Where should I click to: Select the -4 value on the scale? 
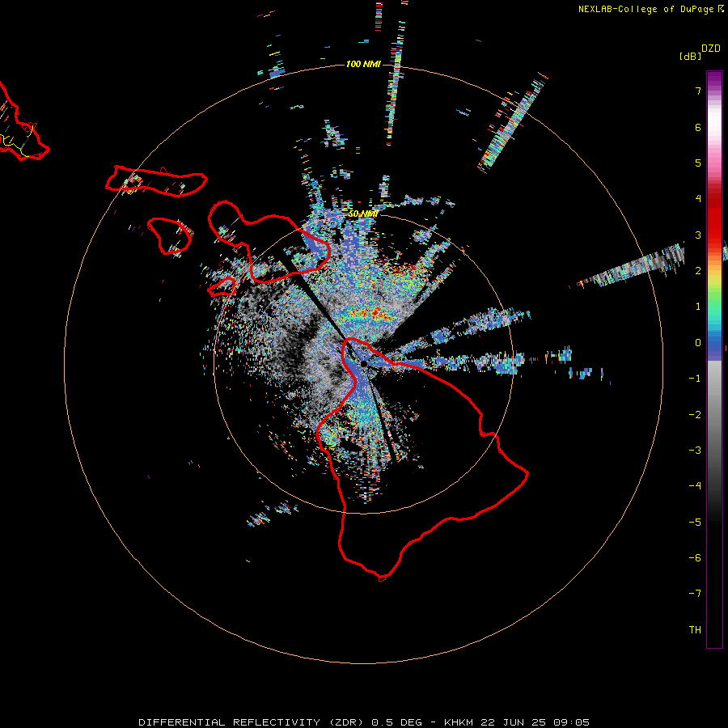coord(695,486)
